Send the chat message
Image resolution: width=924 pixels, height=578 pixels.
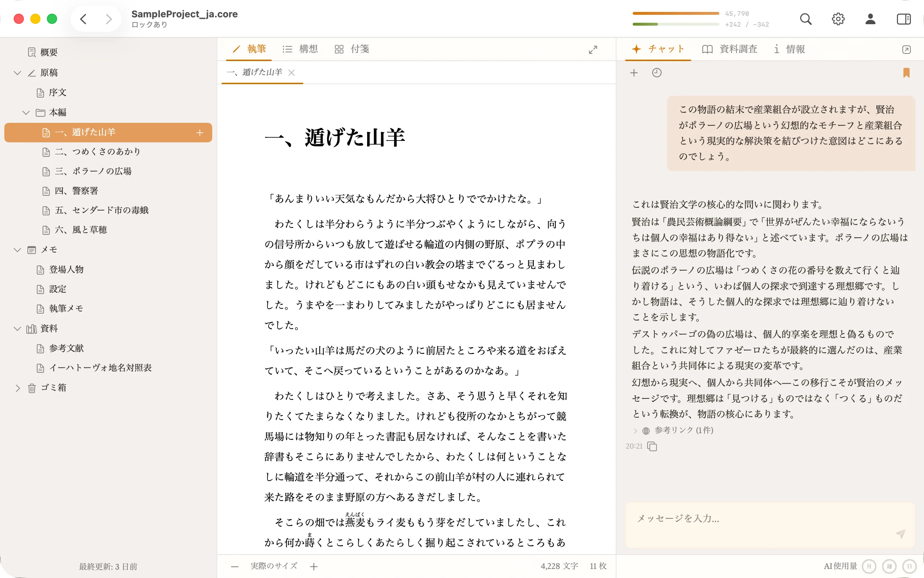click(900, 534)
